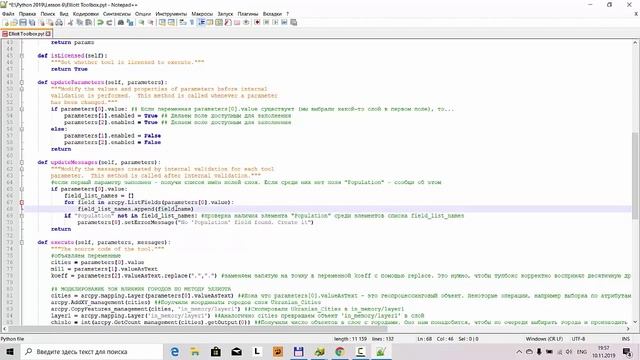Create a new file via toolbar icon
The width and height of the screenshot is (640, 360).
coord(7,22)
